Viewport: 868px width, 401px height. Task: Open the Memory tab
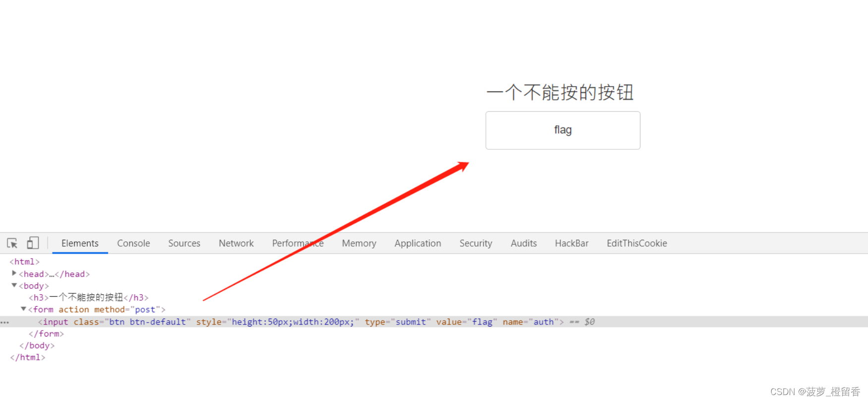point(359,243)
